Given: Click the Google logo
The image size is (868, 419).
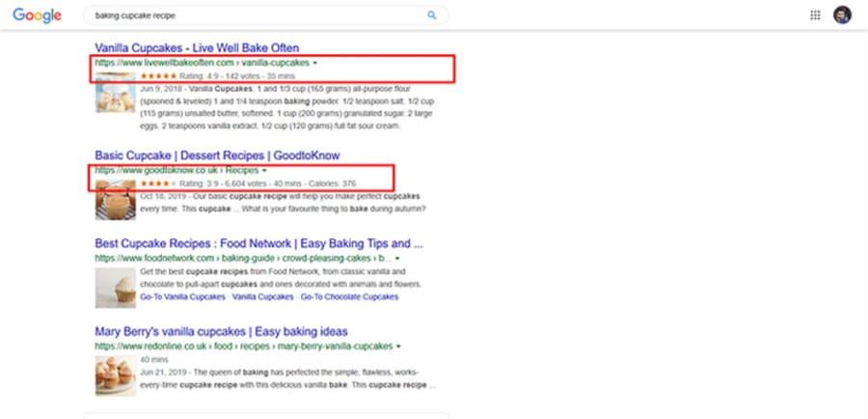Looking at the screenshot, I should point(37,15).
